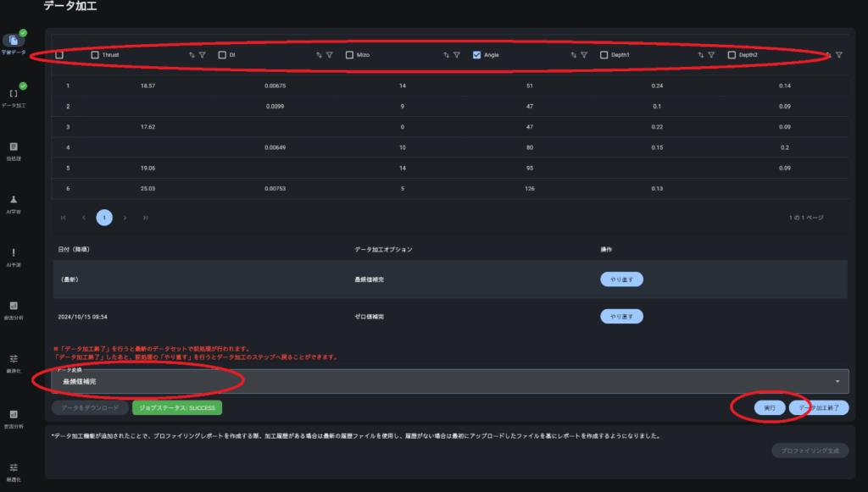This screenshot has width=868, height=492.
Task: Select page 1 in the pagination
Action: click(x=103, y=218)
